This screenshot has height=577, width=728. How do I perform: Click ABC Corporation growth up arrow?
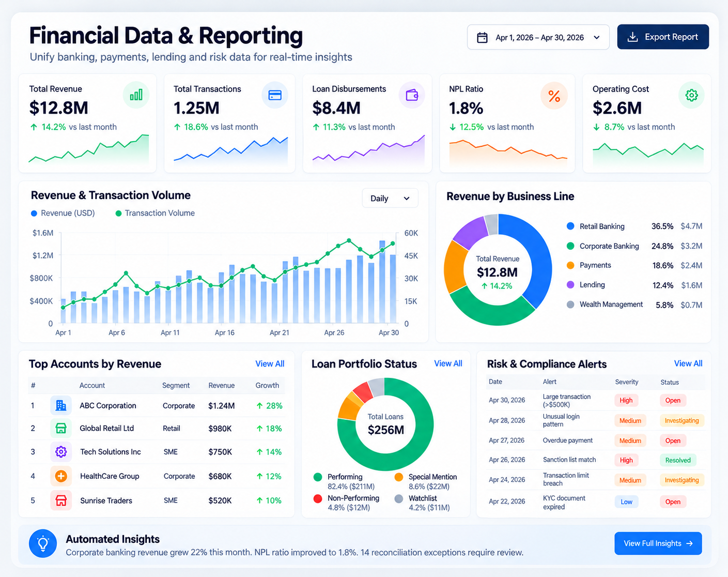click(260, 406)
